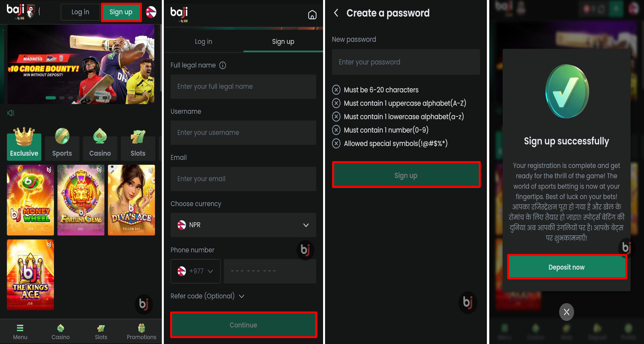Open the home icon in signup header
Image resolution: width=644 pixels, height=344 pixels.
coord(312,15)
